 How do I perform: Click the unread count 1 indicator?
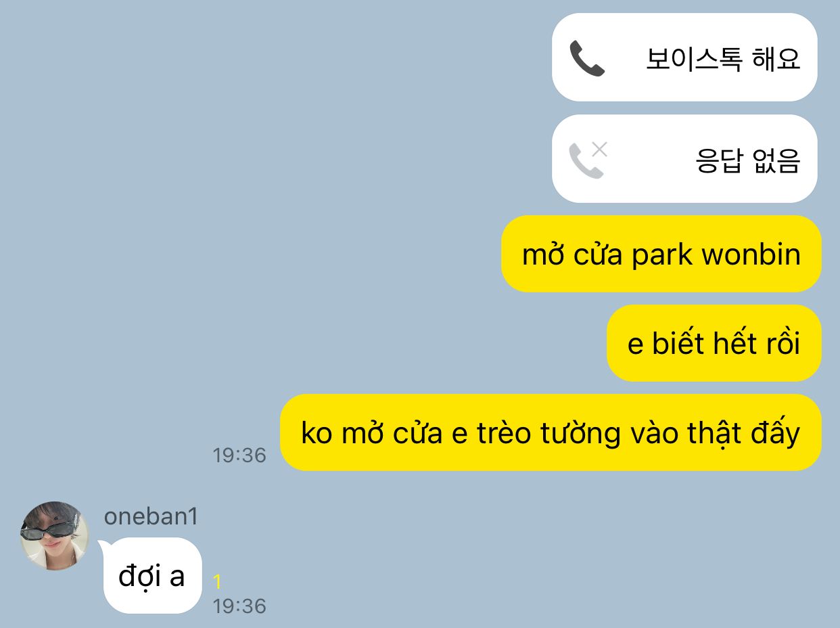coord(217,582)
